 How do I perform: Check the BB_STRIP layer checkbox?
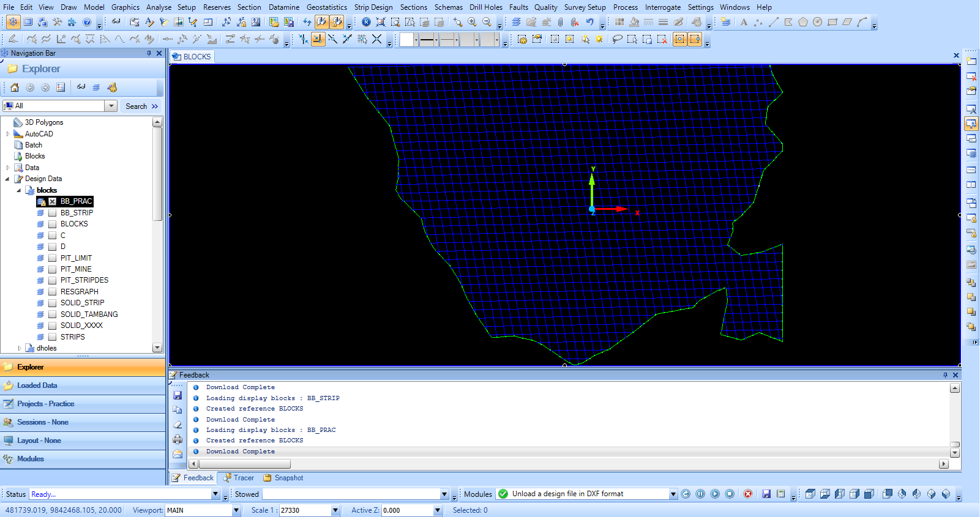(53, 213)
